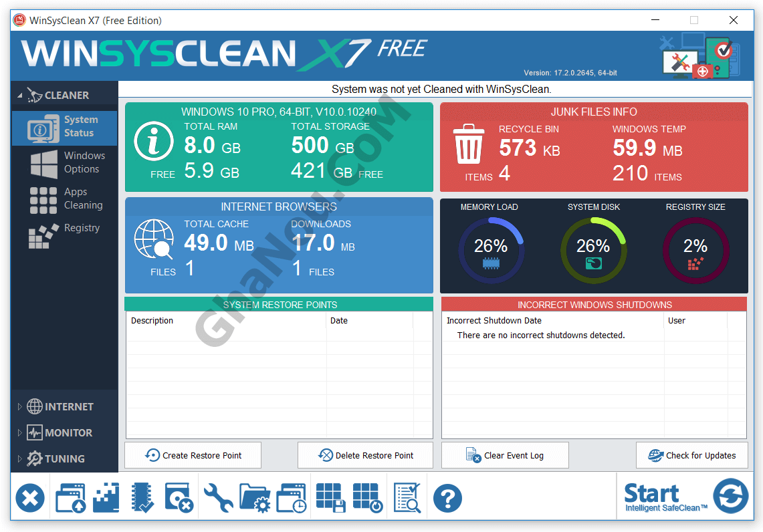
Task: Open the startup windows with up-arrow tool
Action: (71, 498)
